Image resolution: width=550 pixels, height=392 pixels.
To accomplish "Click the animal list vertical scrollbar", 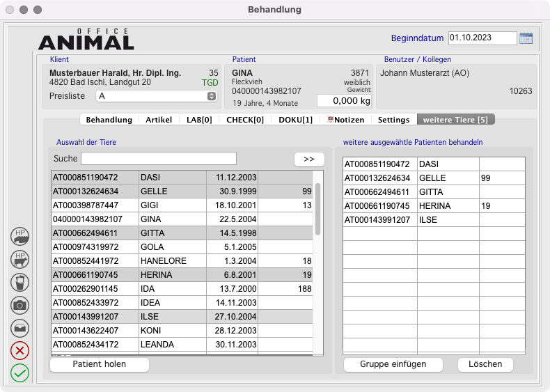I will tap(318, 209).
